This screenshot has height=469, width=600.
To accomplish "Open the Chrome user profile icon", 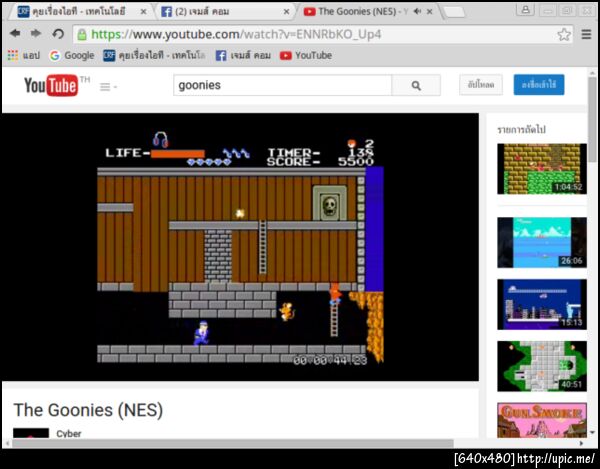I will 525,10.
